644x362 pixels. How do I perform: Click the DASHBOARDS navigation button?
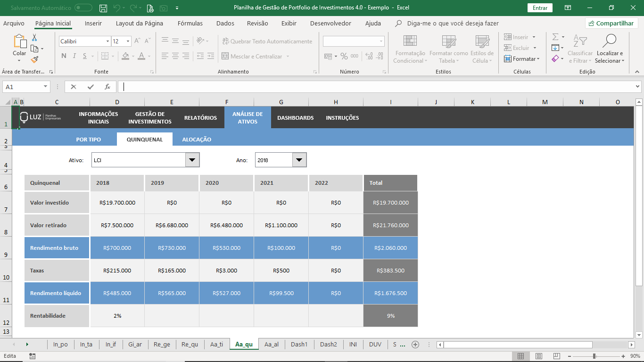295,118
